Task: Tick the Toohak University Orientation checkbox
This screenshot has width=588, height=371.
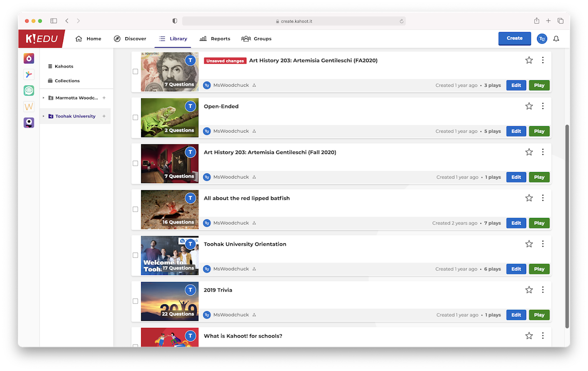Action: point(136,255)
